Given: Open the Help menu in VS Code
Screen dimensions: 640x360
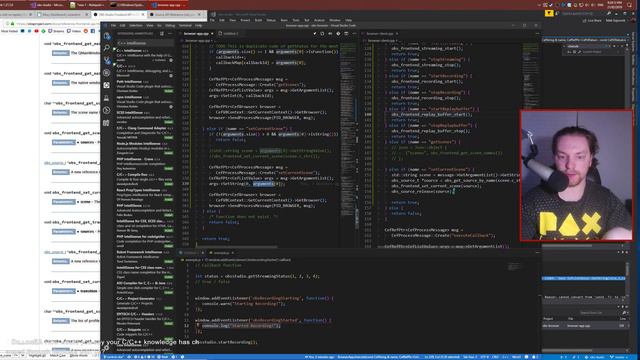Looking at the screenshot, I should point(198,25).
